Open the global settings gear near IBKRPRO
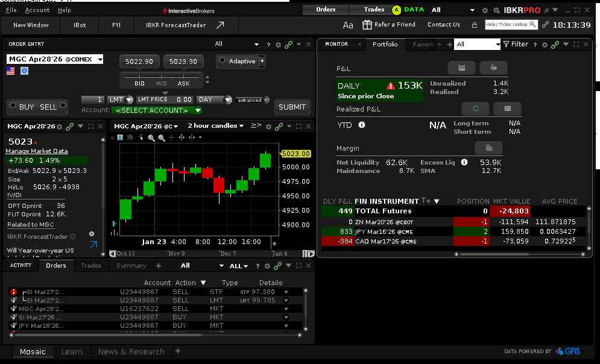The image size is (600, 364). [485, 10]
